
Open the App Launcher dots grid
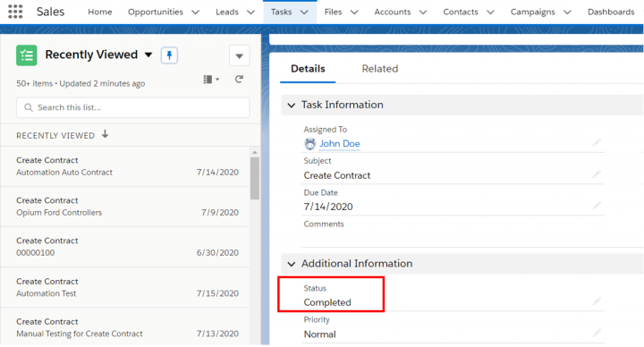click(x=15, y=12)
